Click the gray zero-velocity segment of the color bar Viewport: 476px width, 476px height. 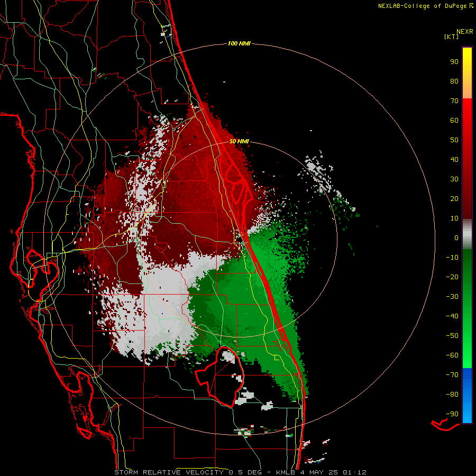(x=467, y=234)
